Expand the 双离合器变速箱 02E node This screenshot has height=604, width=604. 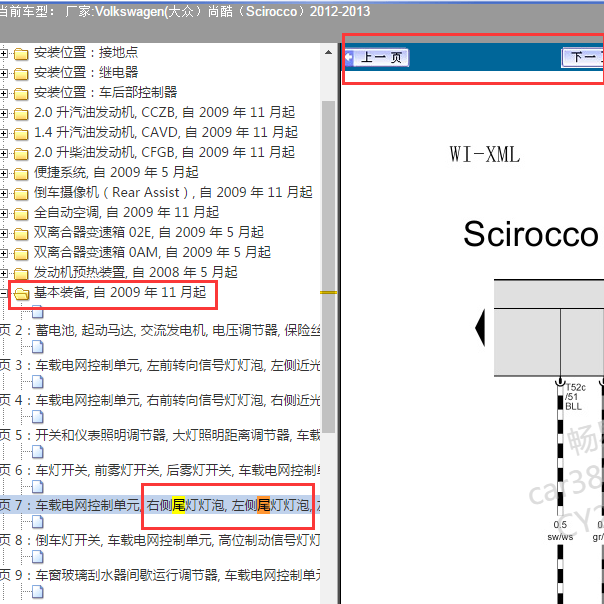(x=3, y=233)
